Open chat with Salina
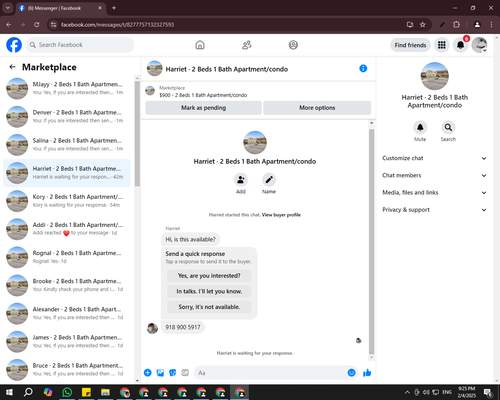Viewport: 500px width, 400px height. point(67,145)
